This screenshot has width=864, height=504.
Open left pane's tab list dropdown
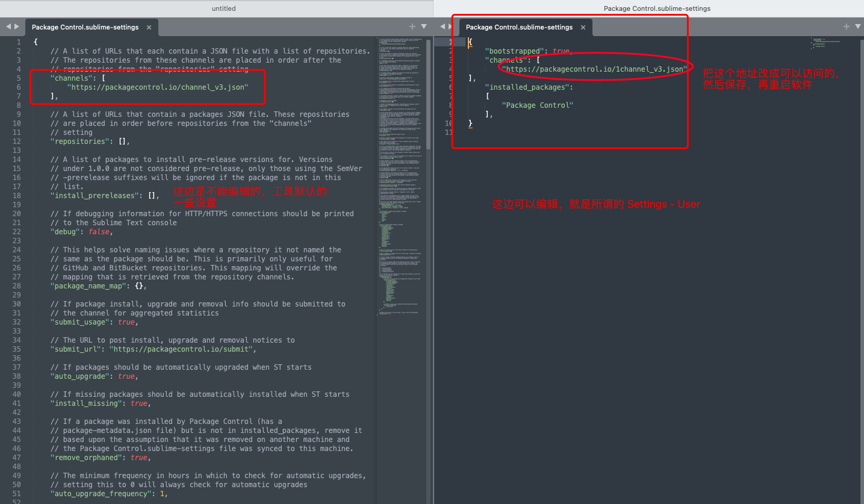(x=424, y=26)
